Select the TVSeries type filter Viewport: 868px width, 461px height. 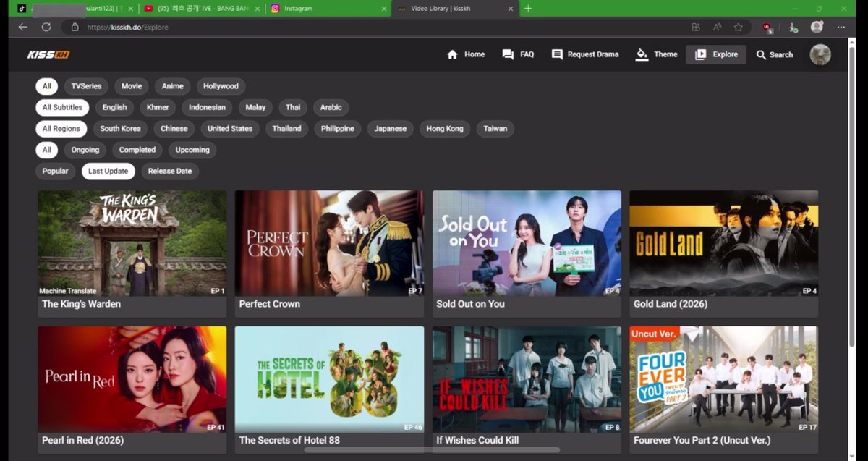[86, 86]
